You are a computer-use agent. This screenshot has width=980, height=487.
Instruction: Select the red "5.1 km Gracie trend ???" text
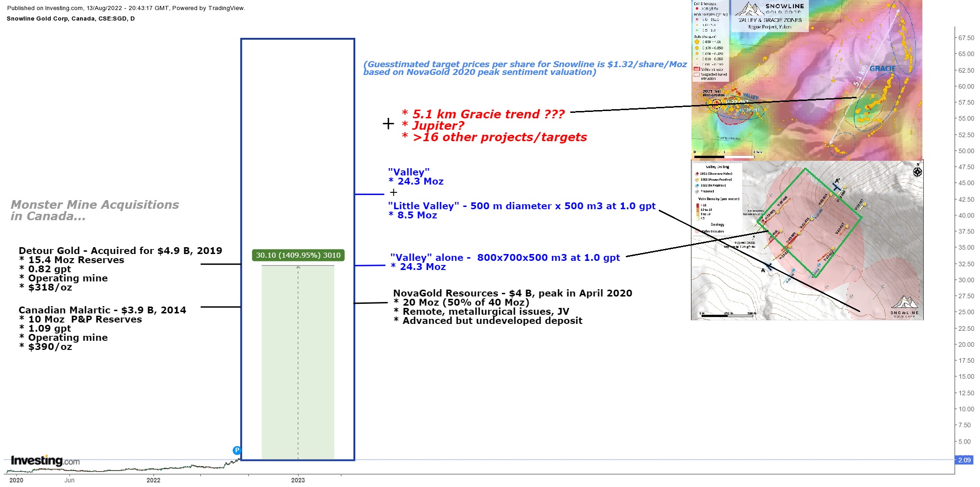click(488, 114)
